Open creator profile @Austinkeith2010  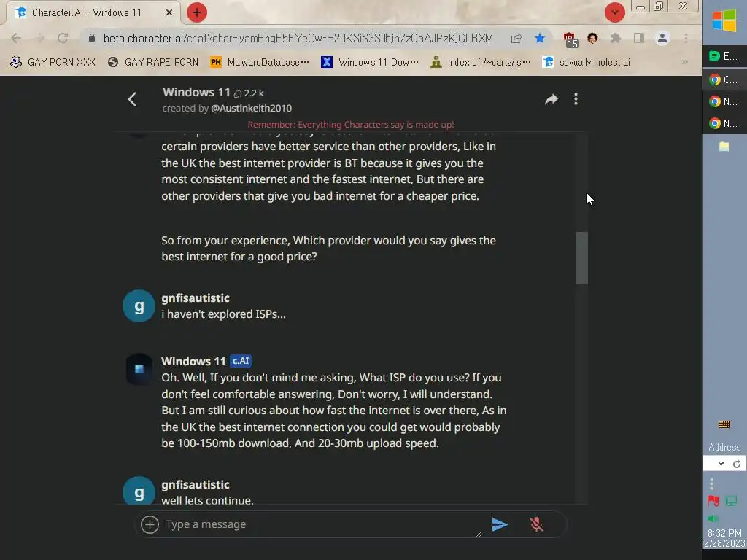coord(251,109)
